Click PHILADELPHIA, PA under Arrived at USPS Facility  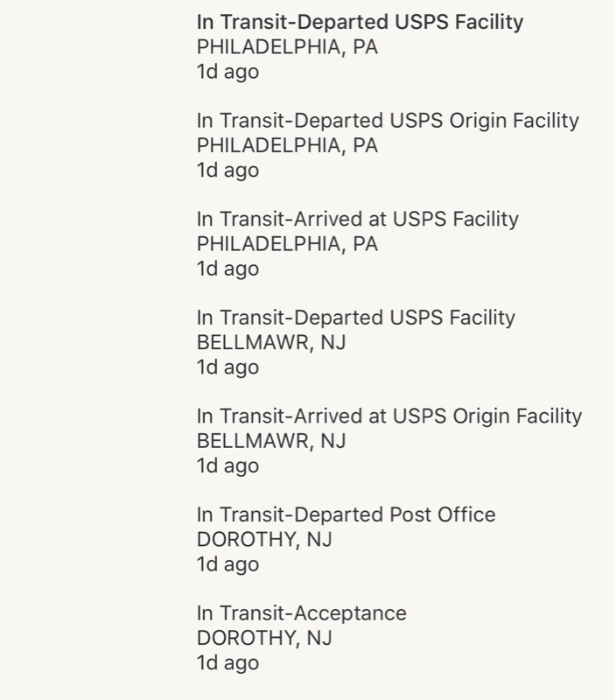pos(287,244)
